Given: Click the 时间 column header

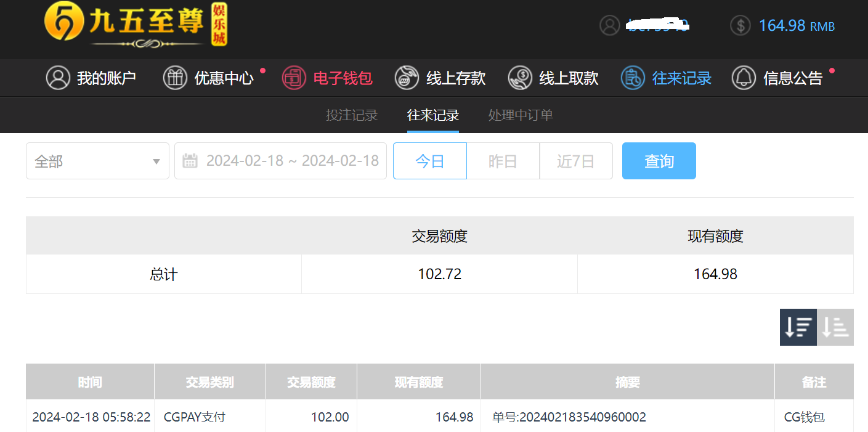Looking at the screenshot, I should point(90,382).
